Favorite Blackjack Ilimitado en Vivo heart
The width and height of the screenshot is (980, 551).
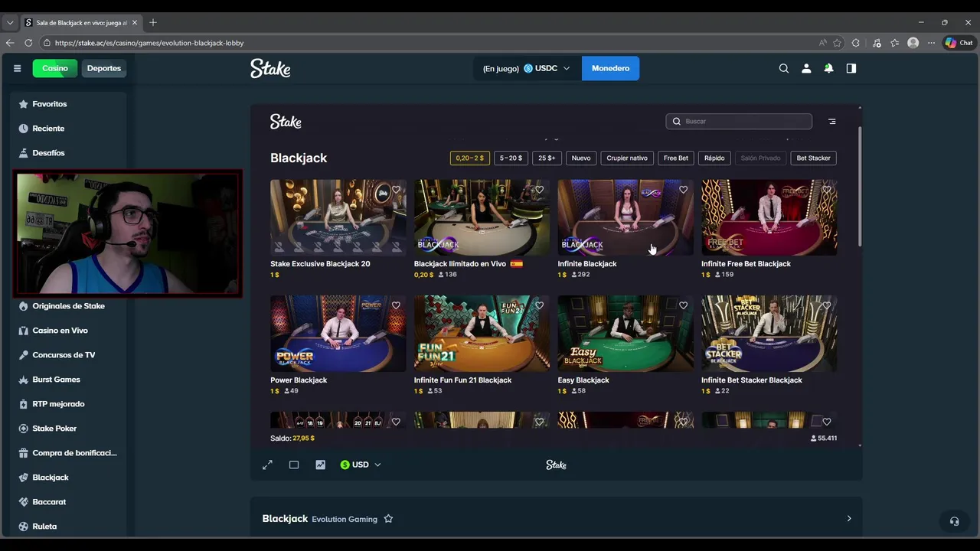pos(540,190)
